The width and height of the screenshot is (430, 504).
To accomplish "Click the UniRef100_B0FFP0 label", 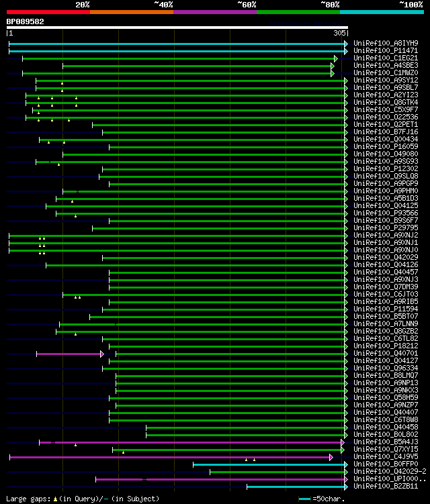I will click(386, 464).
